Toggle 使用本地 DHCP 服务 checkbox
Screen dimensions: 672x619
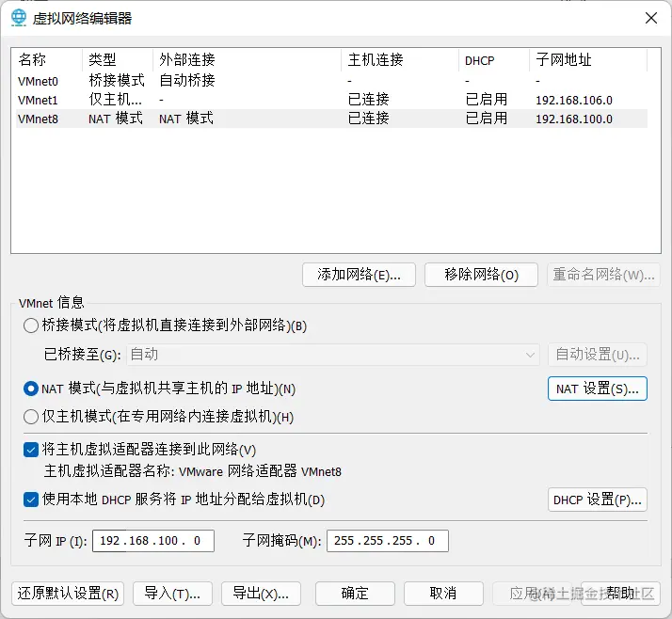pyautogui.click(x=31, y=500)
